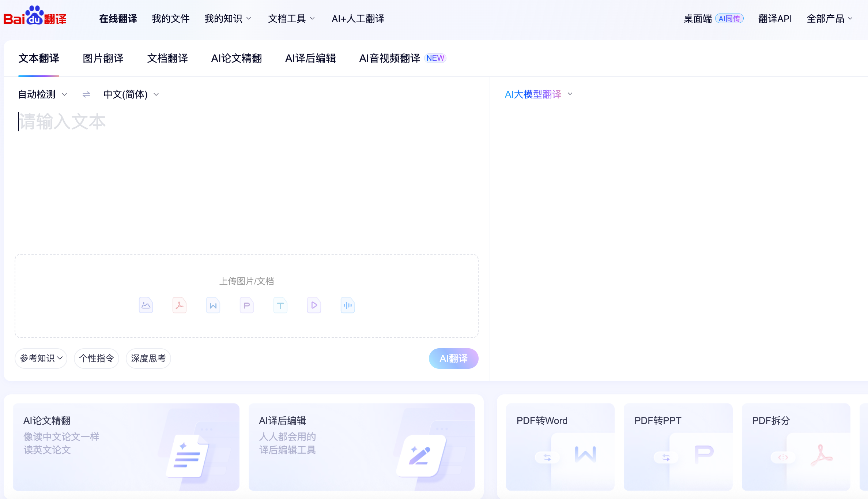
Task: Toggle 个性指令 option
Action: [96, 359]
